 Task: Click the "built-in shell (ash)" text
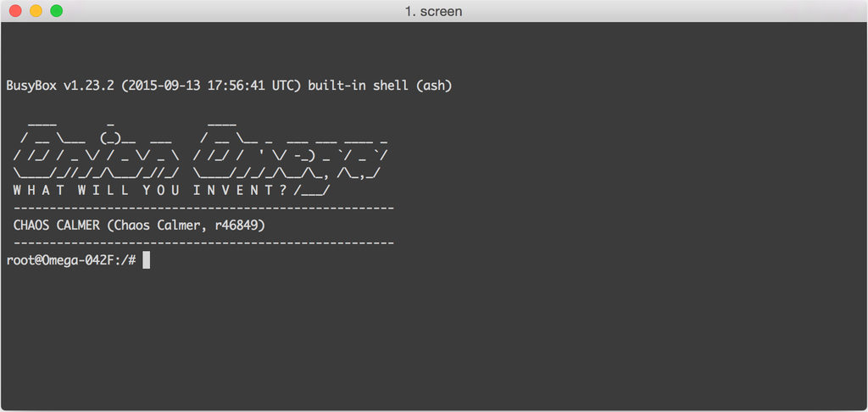coord(381,86)
